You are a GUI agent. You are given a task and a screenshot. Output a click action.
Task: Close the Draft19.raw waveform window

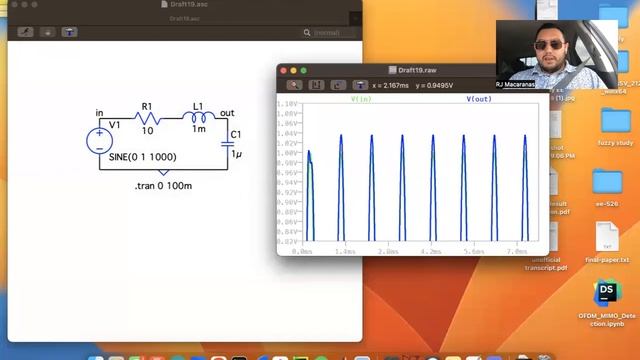[283, 70]
